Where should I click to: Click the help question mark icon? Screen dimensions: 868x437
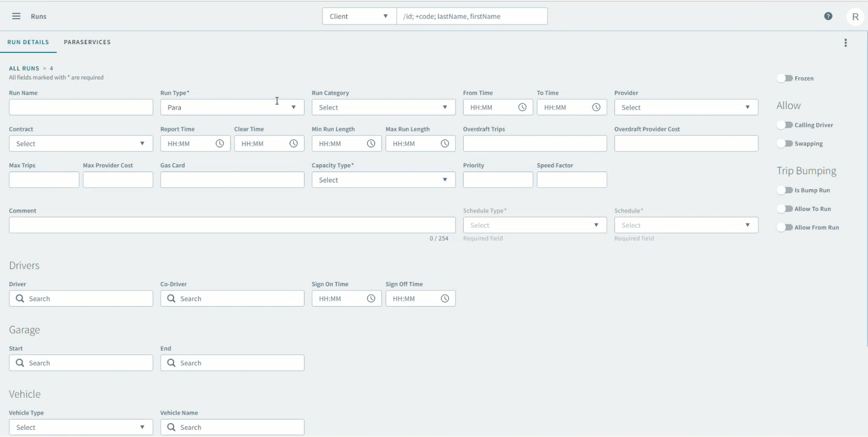point(828,17)
